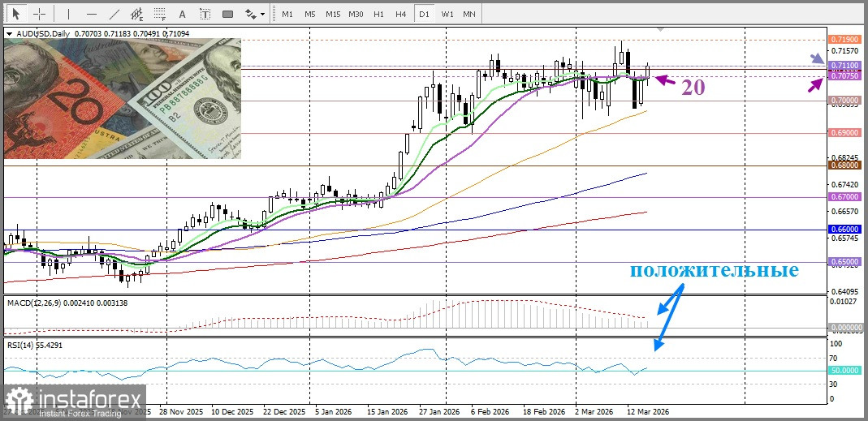The image size is (868, 421).
Task: Select the text label tool
Action: click(205, 14)
